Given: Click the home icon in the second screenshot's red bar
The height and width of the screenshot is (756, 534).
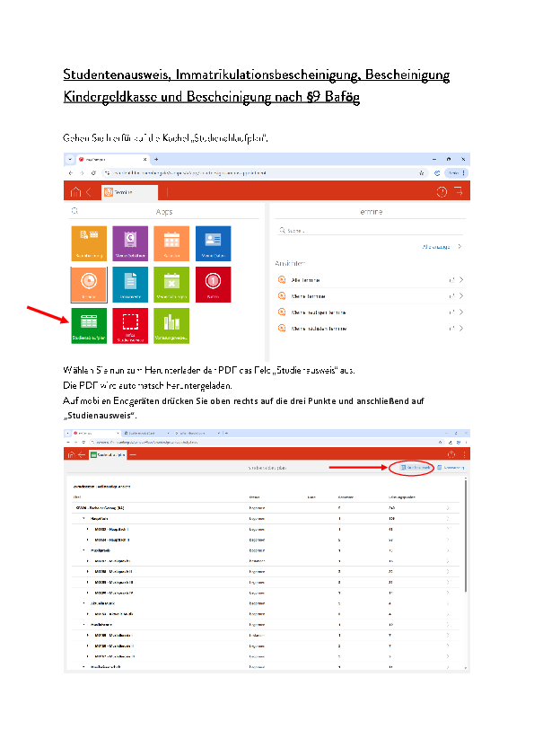Looking at the screenshot, I should 71,454.
